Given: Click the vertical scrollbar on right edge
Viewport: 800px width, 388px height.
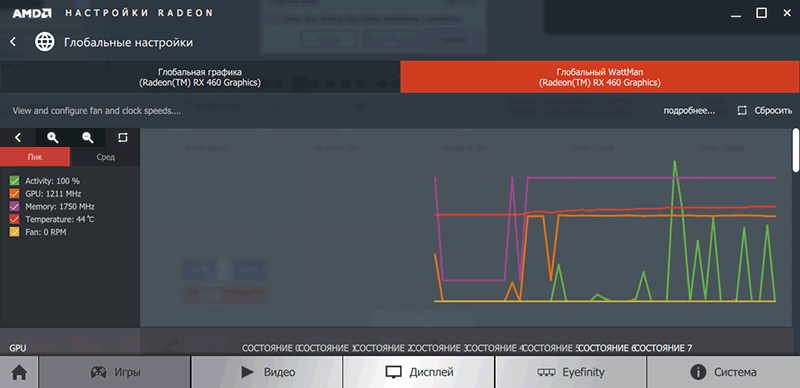Looking at the screenshot, I should click(x=796, y=150).
